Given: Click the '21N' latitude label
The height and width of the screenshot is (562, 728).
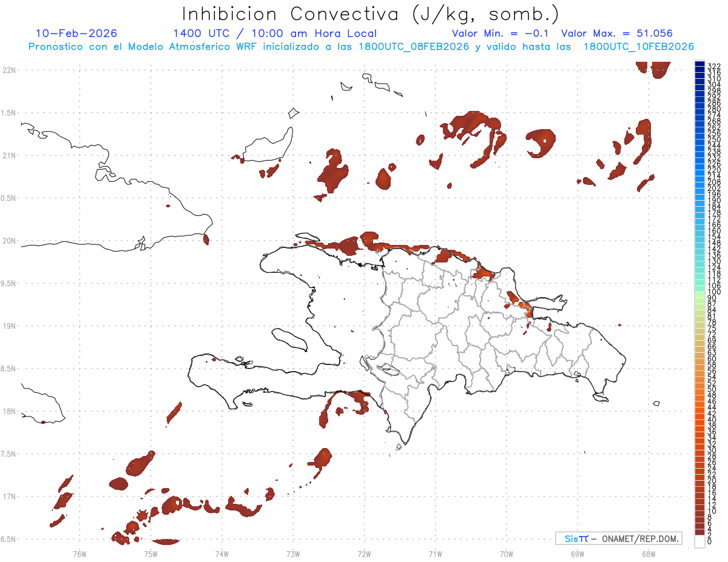Looking at the screenshot, I should (9, 155).
